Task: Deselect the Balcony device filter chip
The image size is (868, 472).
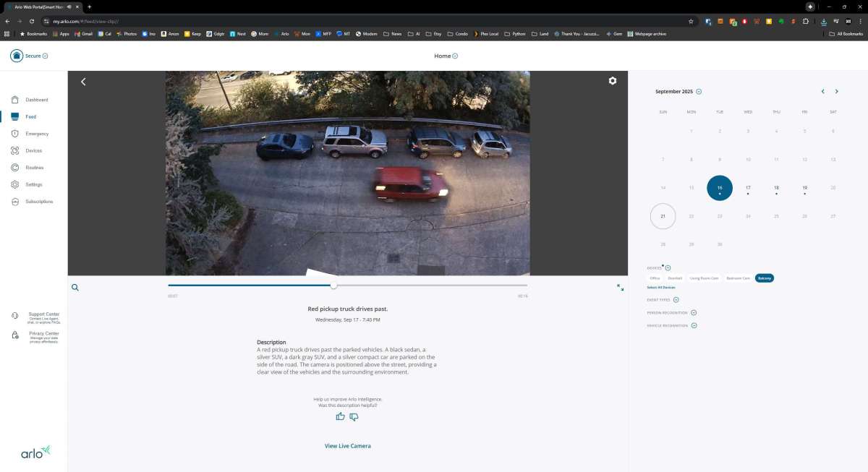Action: click(x=764, y=278)
